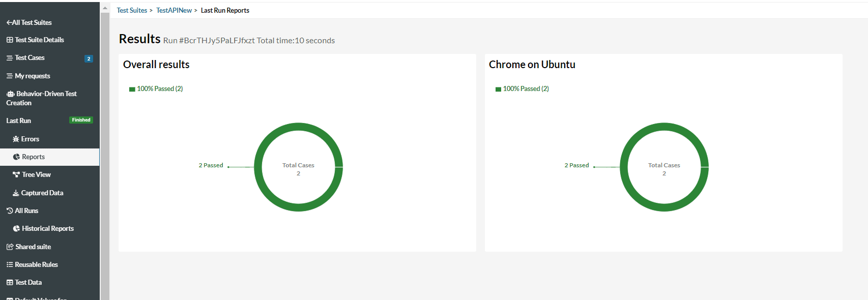Click the sidebar vertical scrollbar track

pyautogui.click(x=105, y=156)
